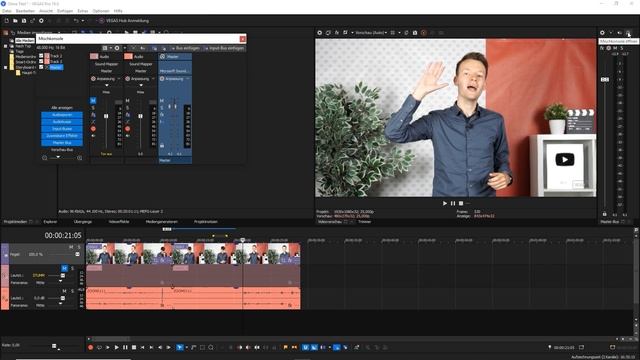Select the Normal edit tool
640x360 pixels.
pyautogui.click(x=180, y=347)
